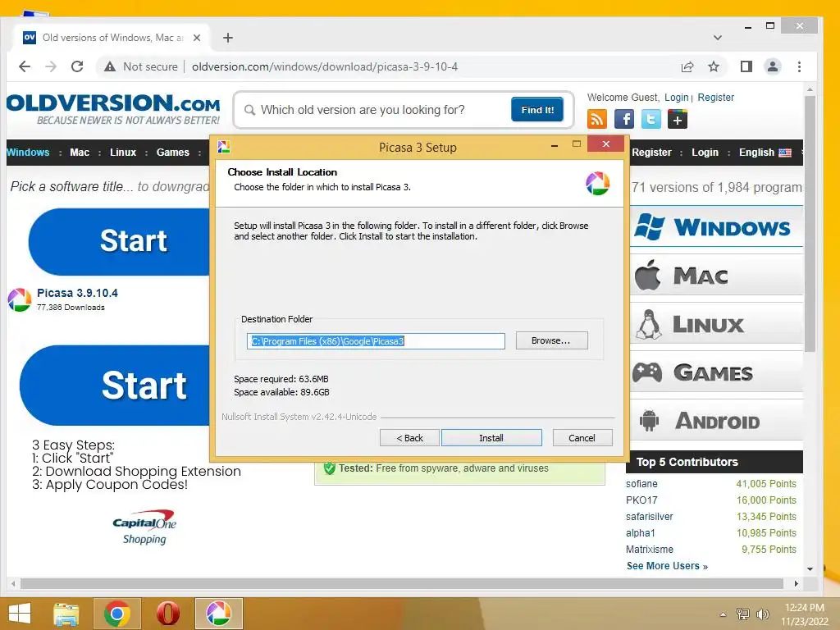Click Register in the black nav bar

coord(651,152)
